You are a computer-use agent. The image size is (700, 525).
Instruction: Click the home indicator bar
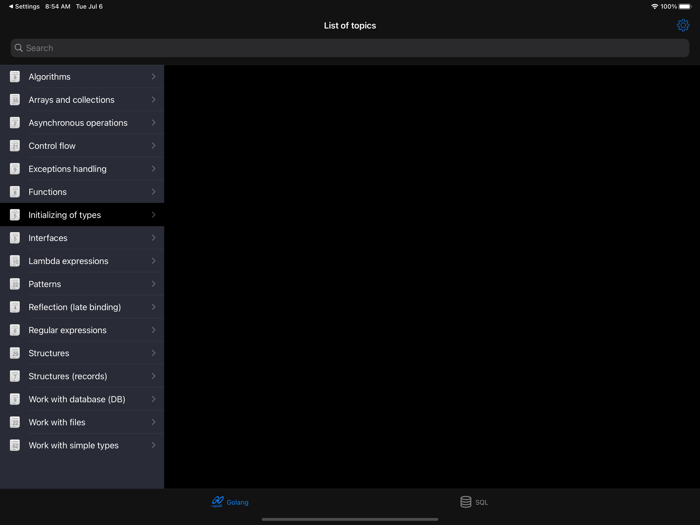350,519
